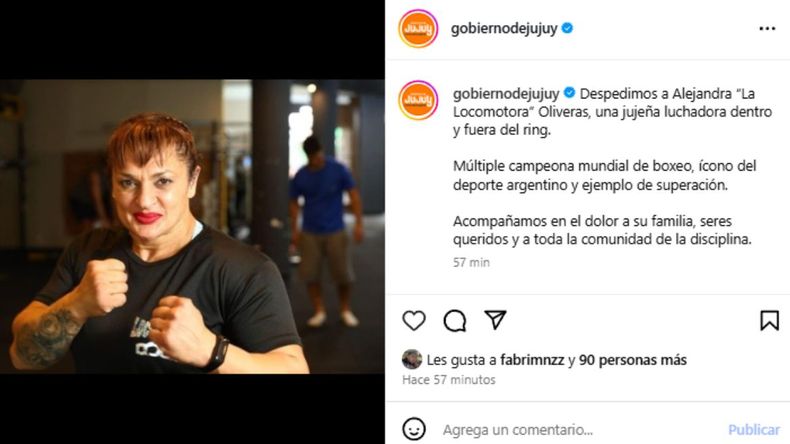Image resolution: width=790 pixels, height=444 pixels.
Task: Click the Hace 57 minutos timestamp
Action: click(448, 379)
